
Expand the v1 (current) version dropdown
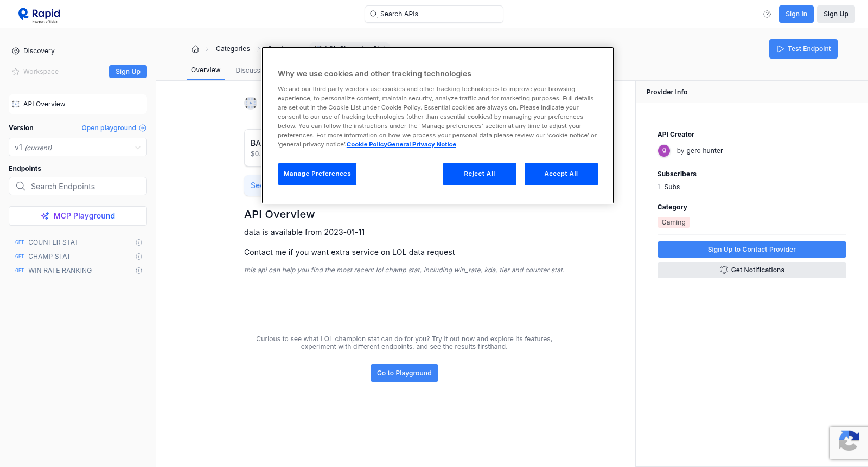point(78,147)
